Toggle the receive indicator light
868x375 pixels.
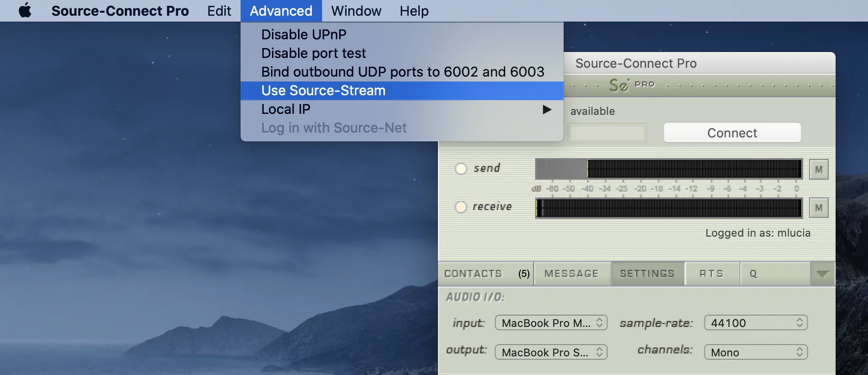(x=461, y=207)
